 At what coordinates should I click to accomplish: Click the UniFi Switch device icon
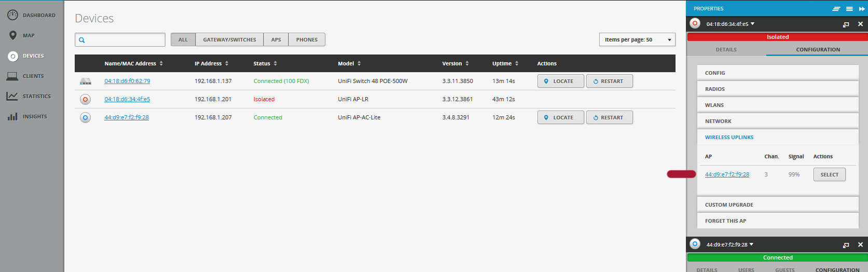click(x=86, y=81)
